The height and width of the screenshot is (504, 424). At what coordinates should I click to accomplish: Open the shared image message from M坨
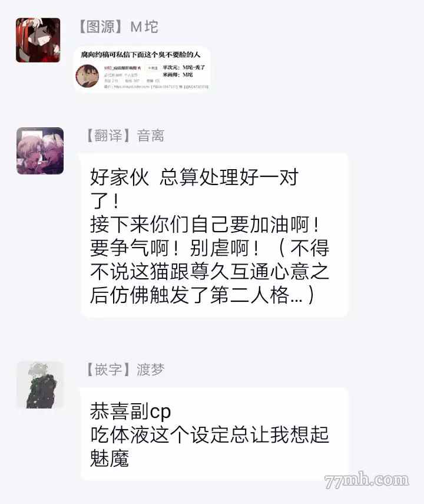[x=142, y=70]
